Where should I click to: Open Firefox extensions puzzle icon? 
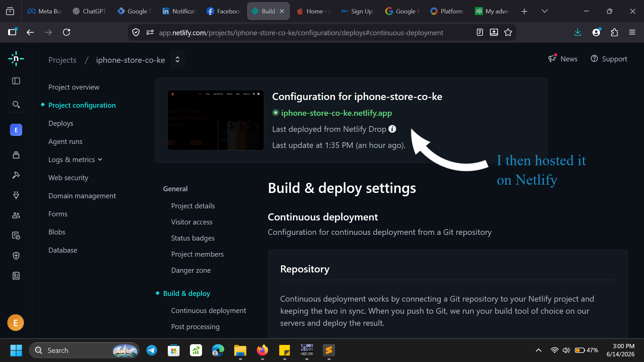click(x=614, y=32)
